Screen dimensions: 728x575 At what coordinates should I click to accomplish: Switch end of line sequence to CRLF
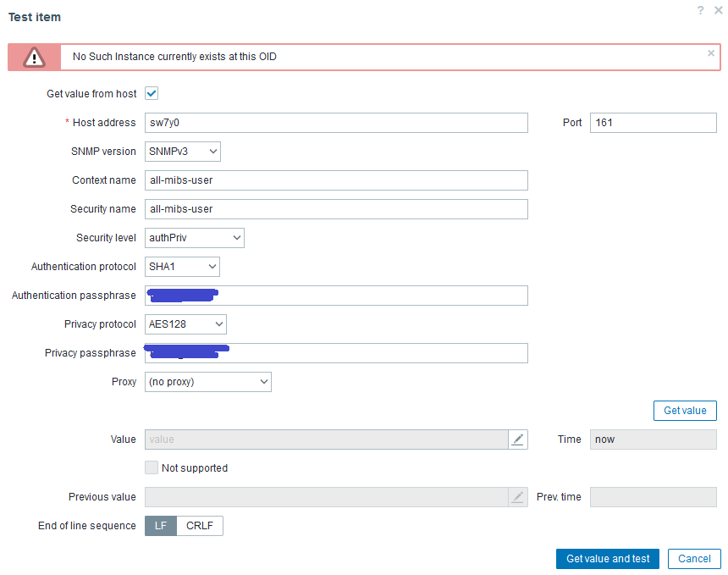(201, 526)
